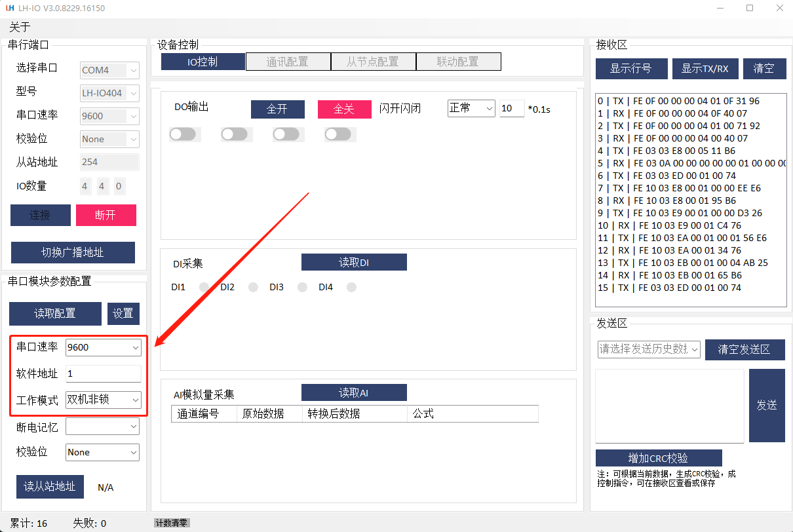Click the 全开 button
793x532 pixels.
[277, 109]
